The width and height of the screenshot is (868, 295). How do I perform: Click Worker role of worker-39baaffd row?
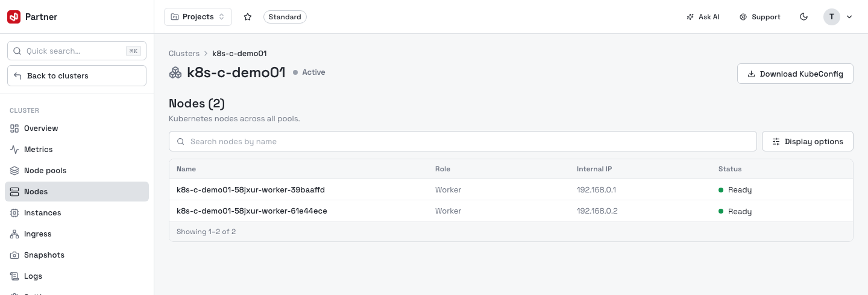[448, 190]
